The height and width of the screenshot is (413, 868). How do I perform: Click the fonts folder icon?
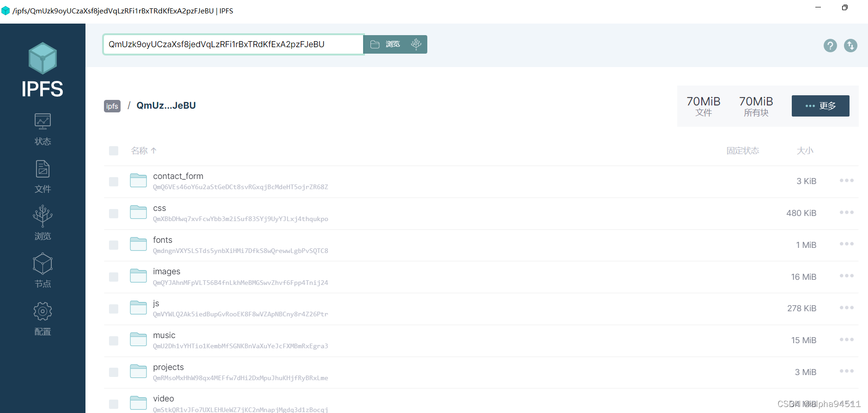click(x=138, y=244)
